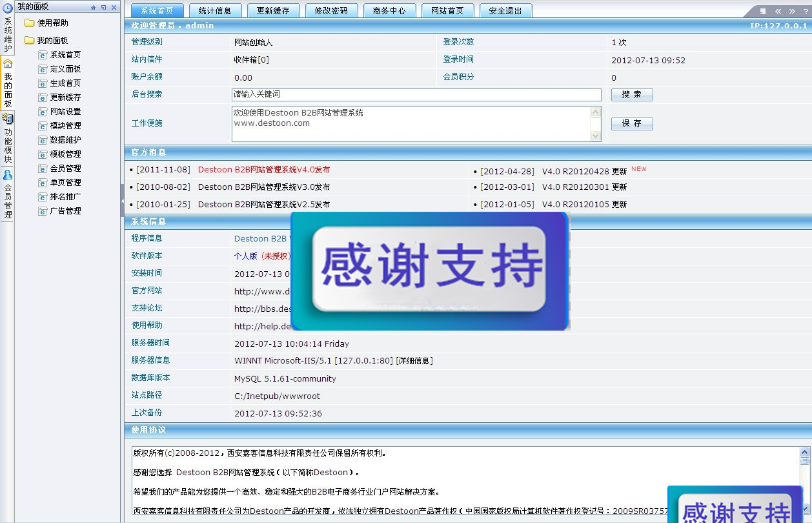Click the page icon beside 模板管理
The height and width of the screenshot is (523, 812).
pos(43,154)
